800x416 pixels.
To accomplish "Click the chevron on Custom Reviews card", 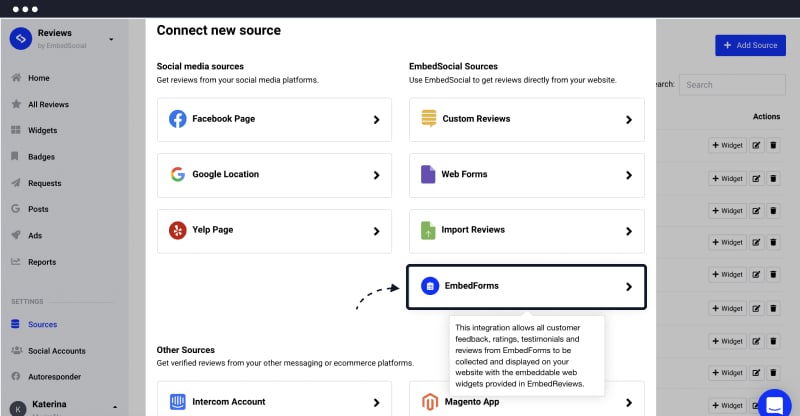I will (x=629, y=119).
